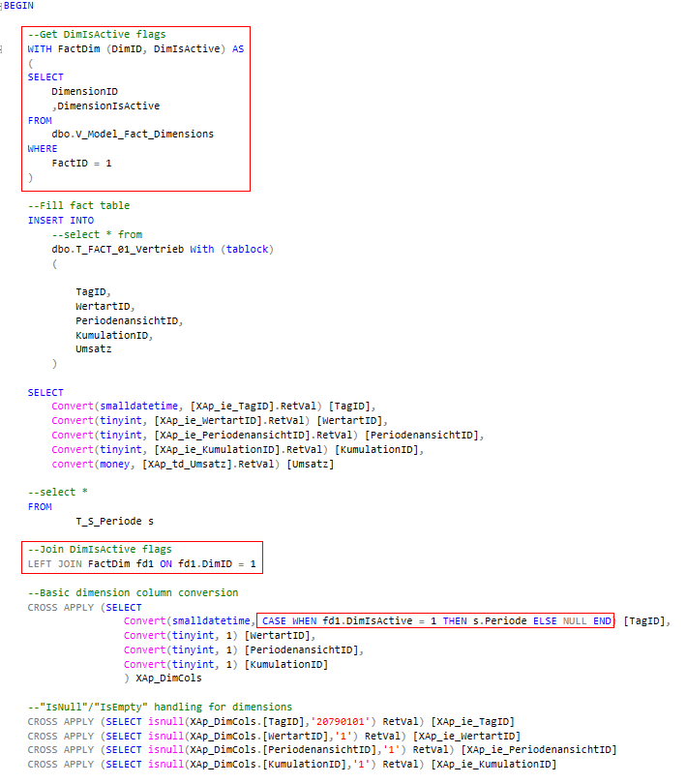Place cursor on 'FactID = 1' condition
Image resolution: width=687 pixels, height=784 pixels.
point(81,163)
